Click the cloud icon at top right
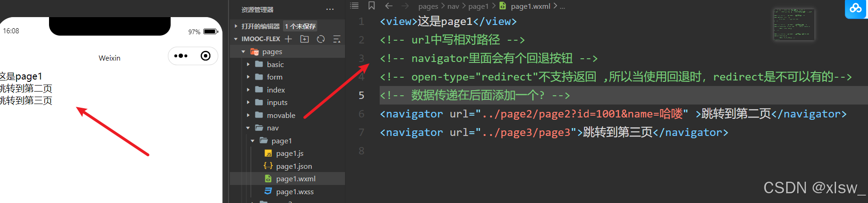 click(x=856, y=8)
